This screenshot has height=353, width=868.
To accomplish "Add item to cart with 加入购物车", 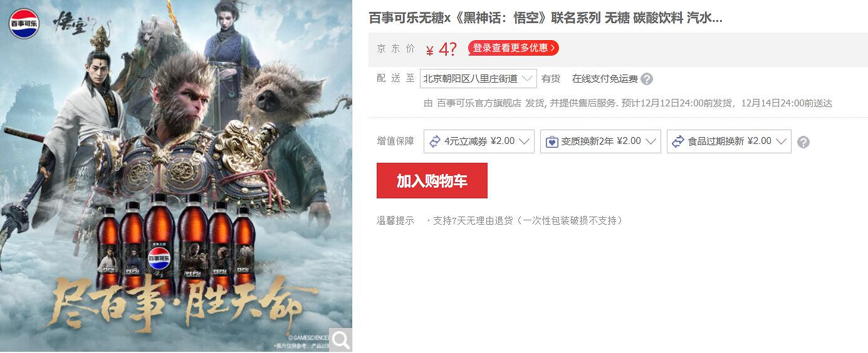I will (432, 180).
